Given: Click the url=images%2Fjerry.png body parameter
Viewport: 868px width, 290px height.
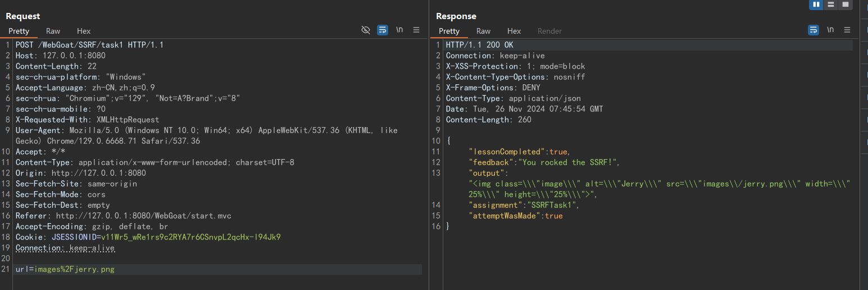Looking at the screenshot, I should pyautogui.click(x=65, y=270).
